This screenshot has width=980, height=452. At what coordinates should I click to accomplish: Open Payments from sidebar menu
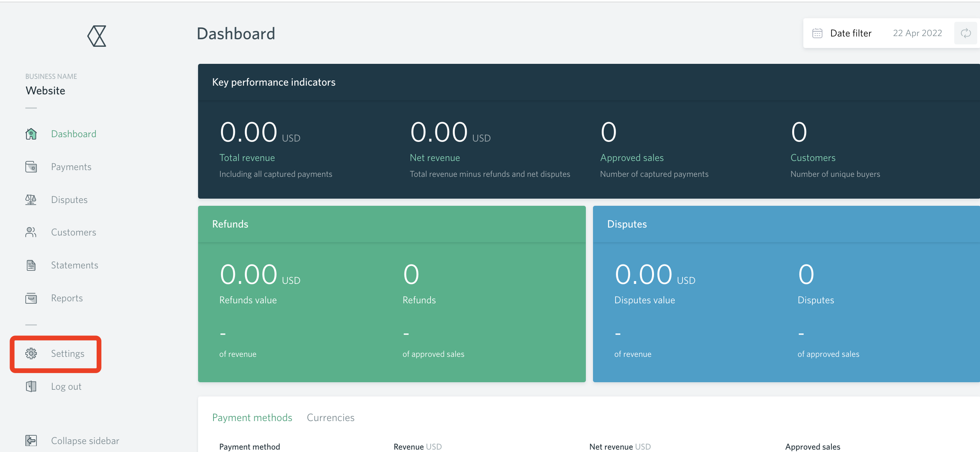tap(71, 167)
